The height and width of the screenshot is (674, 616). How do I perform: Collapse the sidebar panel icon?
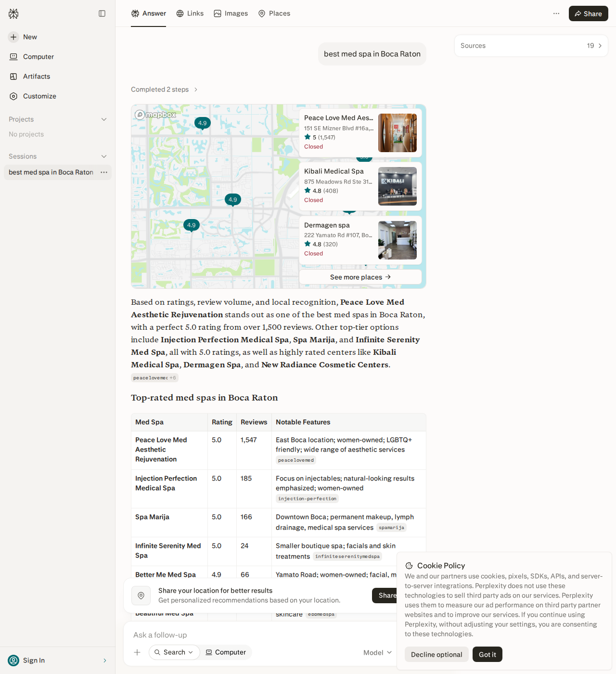coord(102,13)
